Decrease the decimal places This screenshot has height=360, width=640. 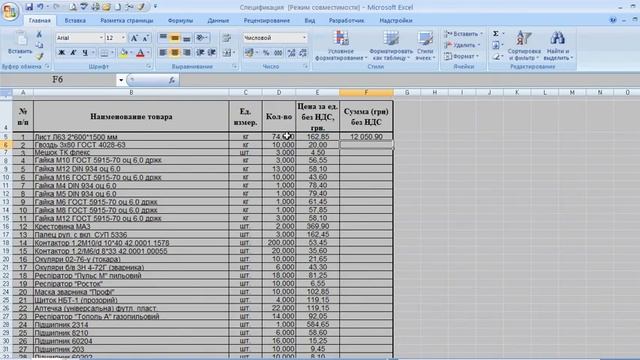(303, 53)
